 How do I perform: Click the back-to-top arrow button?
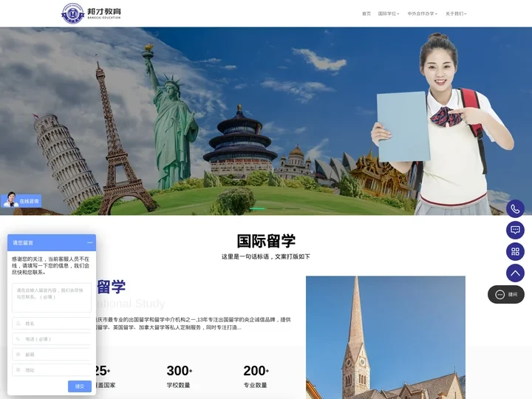515,273
